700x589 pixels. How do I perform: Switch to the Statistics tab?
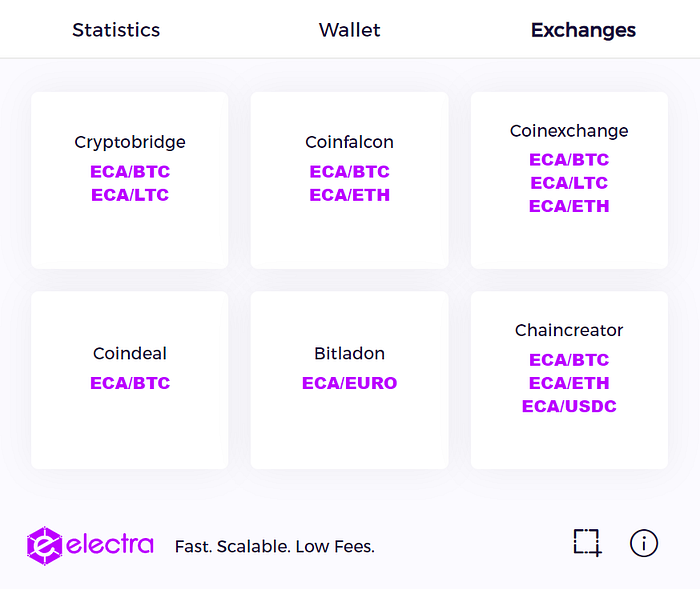(x=116, y=30)
